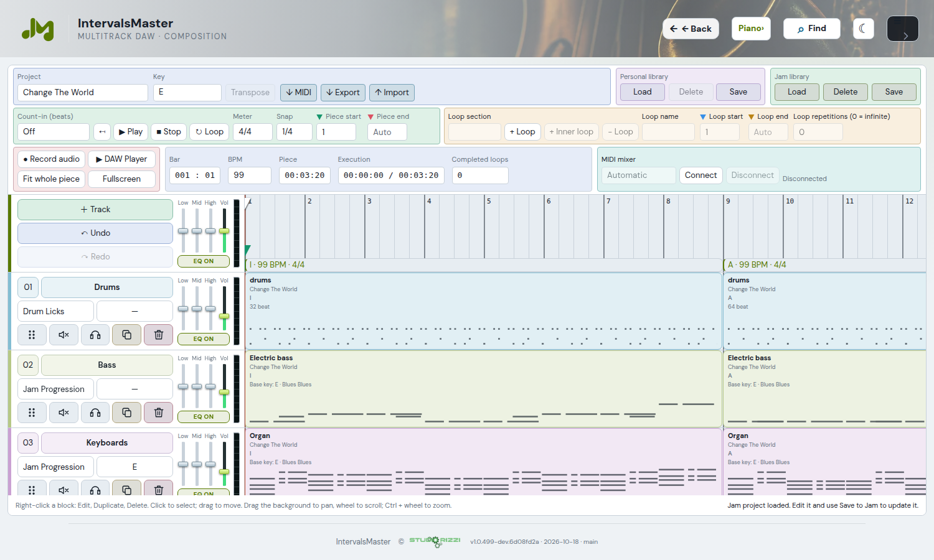
Task: Switch to DAW Player
Action: 121,159
